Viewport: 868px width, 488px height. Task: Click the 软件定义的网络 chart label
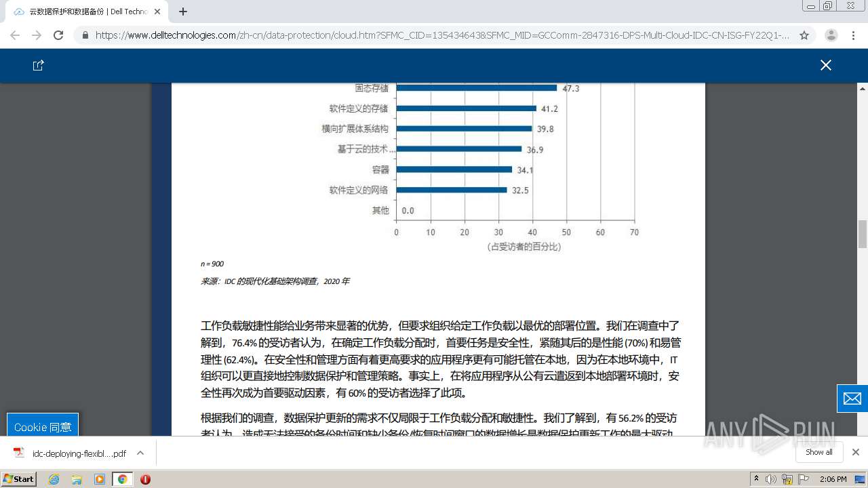coord(359,190)
